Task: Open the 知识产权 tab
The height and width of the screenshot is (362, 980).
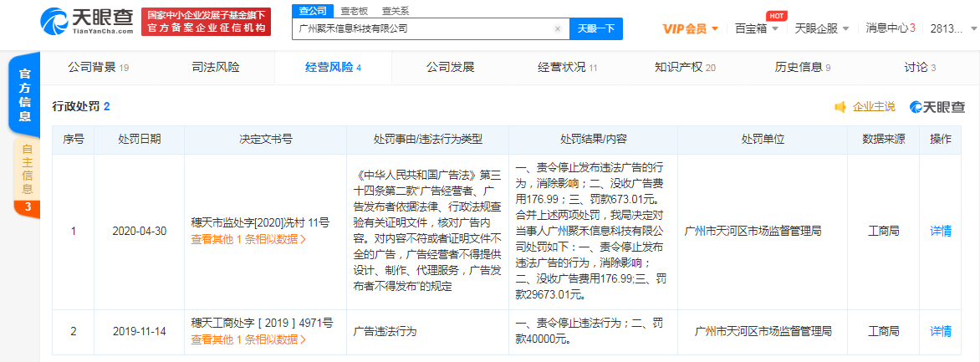Action: [x=685, y=68]
